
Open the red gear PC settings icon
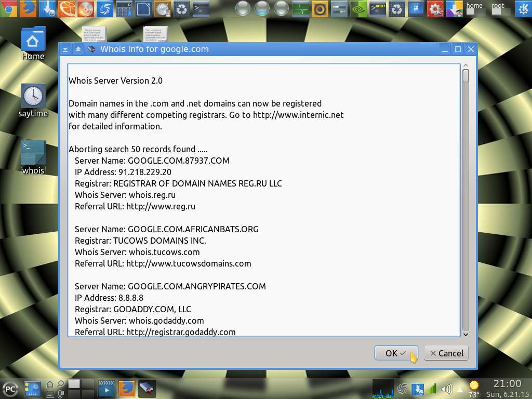point(435,9)
